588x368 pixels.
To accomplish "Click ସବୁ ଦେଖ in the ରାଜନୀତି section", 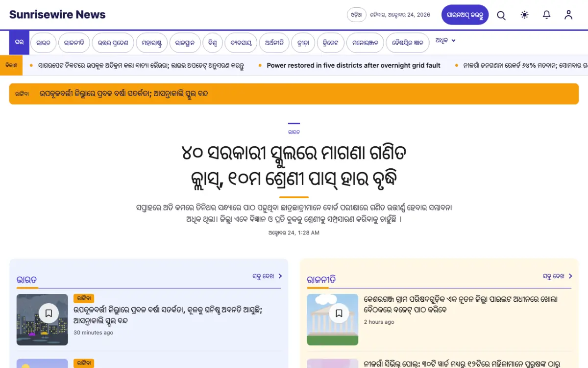I will point(558,276).
